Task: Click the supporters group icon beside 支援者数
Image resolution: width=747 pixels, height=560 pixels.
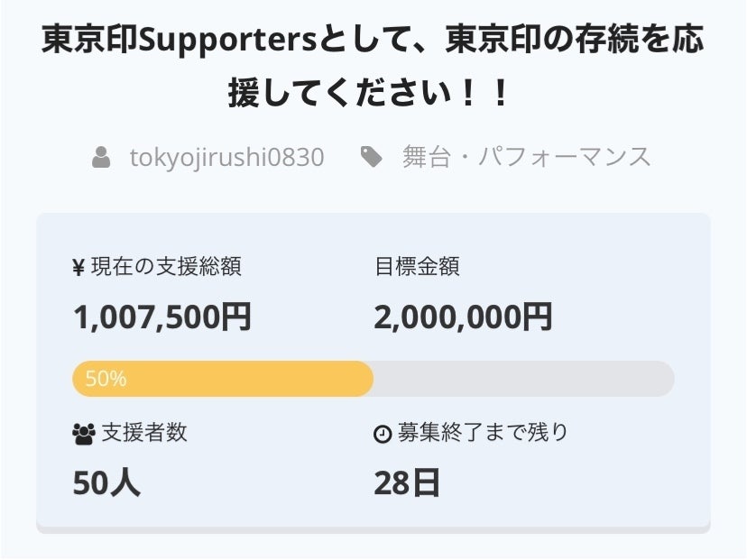Action: point(83,434)
